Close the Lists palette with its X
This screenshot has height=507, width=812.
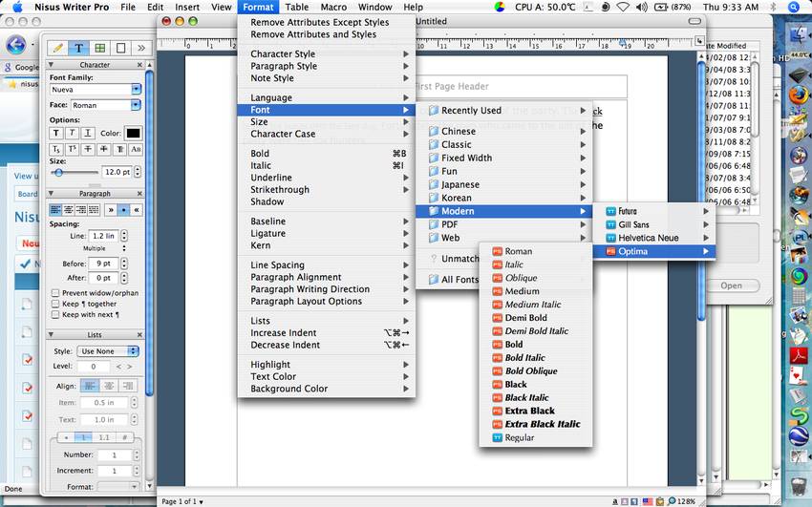139,335
